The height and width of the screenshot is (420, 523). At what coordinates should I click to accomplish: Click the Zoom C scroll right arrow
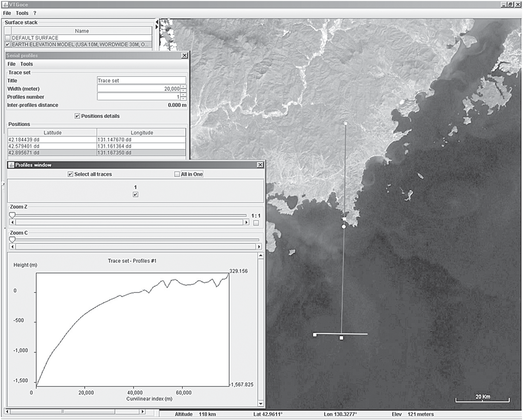pos(259,247)
